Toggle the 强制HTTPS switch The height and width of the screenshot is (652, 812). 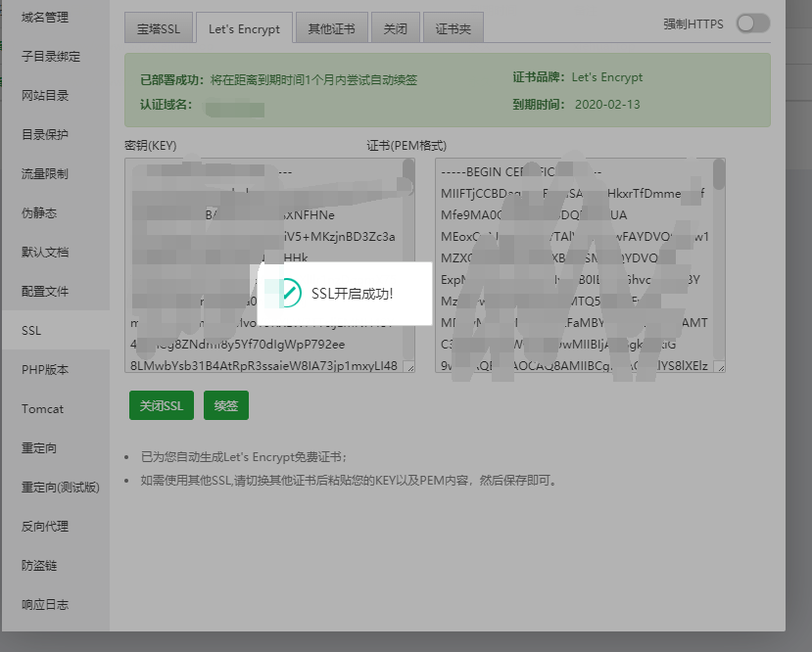click(x=753, y=23)
